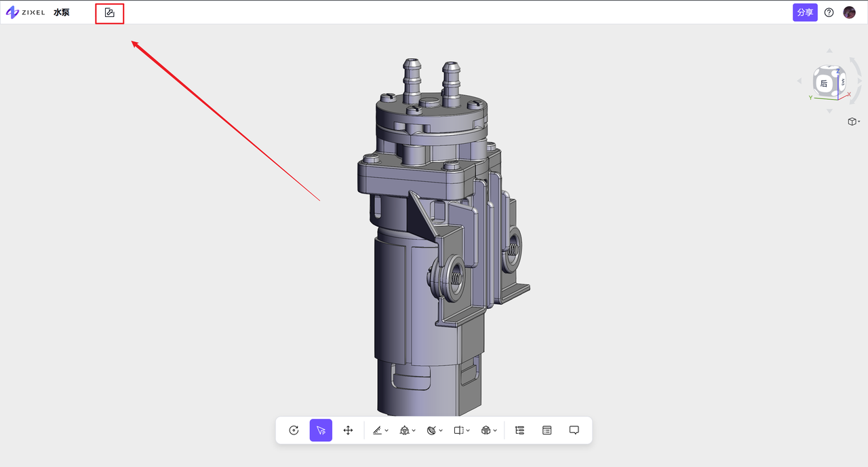Select the 后 face on view cube

click(823, 83)
